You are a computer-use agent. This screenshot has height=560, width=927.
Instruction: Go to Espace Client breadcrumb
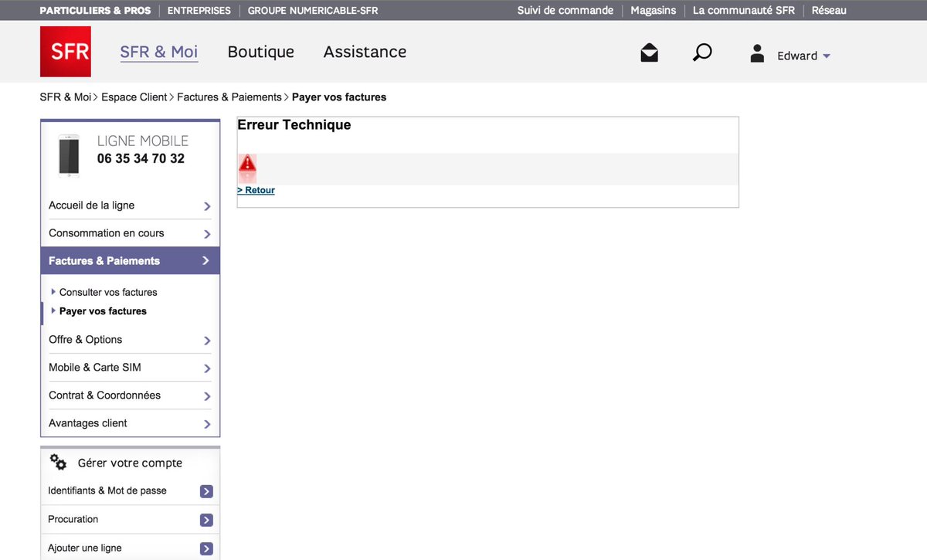coord(134,97)
